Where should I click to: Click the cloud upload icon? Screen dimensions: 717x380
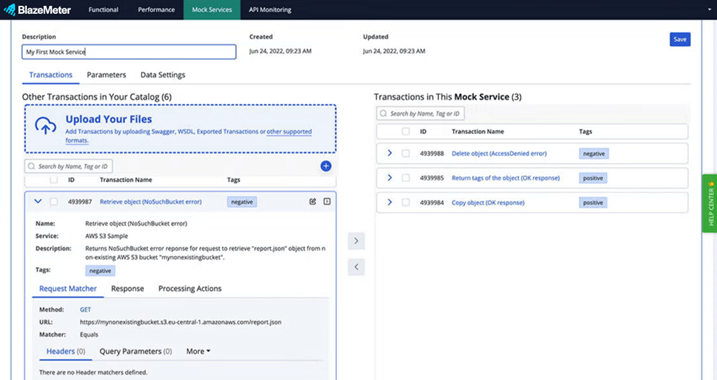(46, 125)
